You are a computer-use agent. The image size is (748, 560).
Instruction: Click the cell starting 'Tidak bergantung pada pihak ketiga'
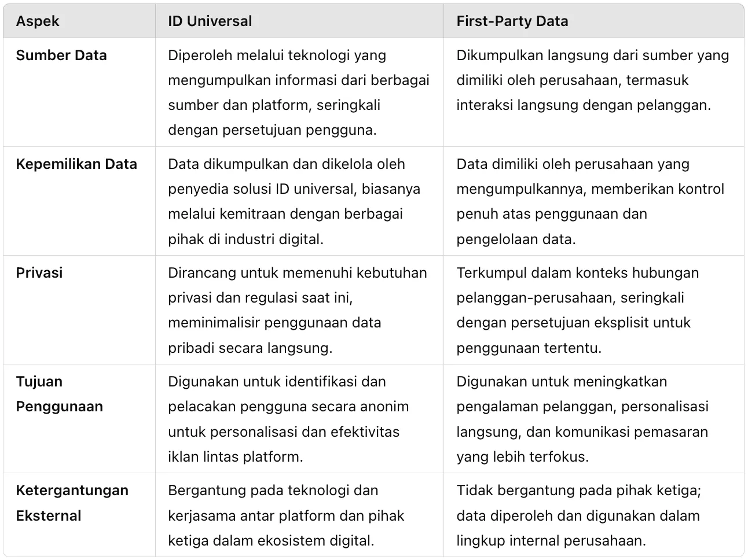(578, 515)
